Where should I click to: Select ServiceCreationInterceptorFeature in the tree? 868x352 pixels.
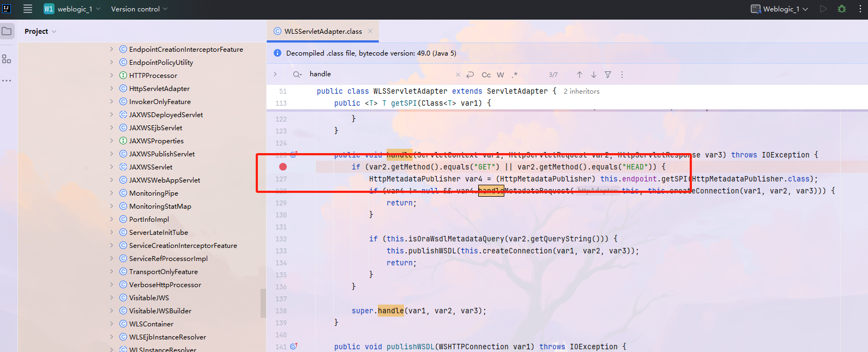[183, 245]
